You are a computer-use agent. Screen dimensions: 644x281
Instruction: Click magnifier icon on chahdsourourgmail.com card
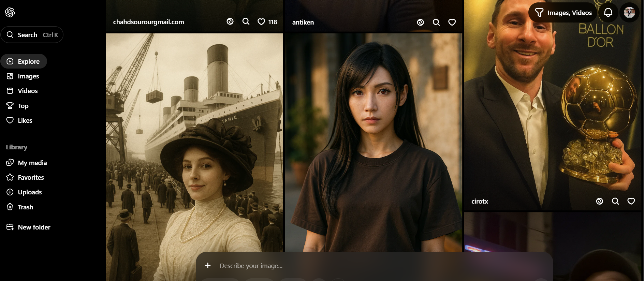click(x=246, y=22)
